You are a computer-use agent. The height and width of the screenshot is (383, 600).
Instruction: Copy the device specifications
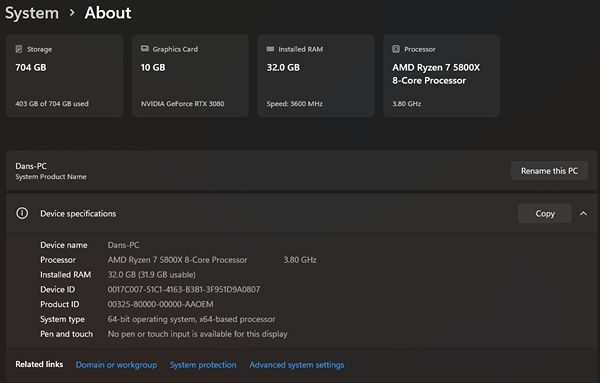545,214
